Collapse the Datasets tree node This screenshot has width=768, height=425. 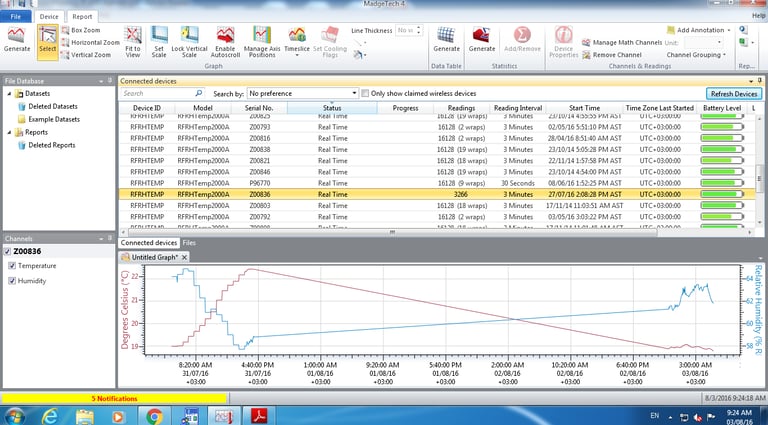click(8, 93)
